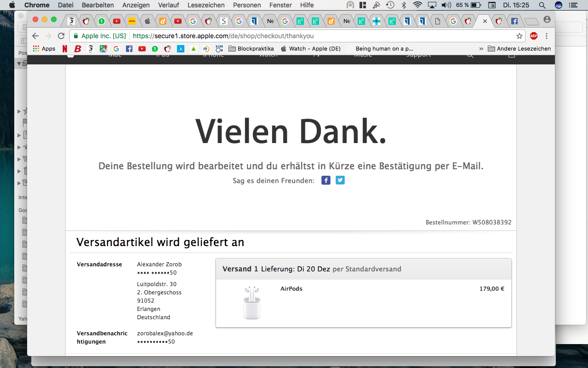Screen dimensions: 588x368
Task: Open Siri from the menu bar
Action: point(559,5)
